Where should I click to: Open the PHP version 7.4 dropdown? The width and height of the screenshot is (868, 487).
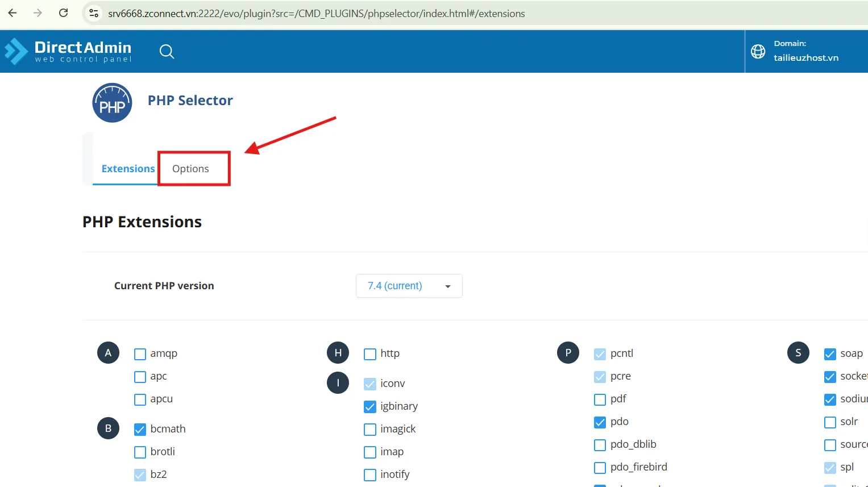[x=409, y=286]
